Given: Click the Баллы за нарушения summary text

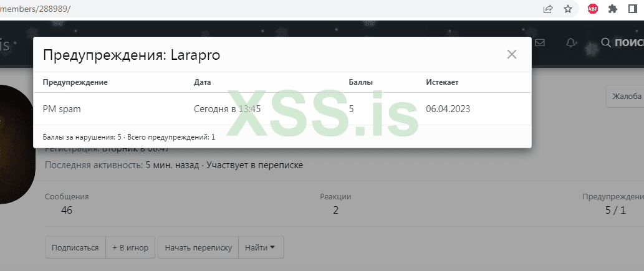Looking at the screenshot, I should [82, 137].
